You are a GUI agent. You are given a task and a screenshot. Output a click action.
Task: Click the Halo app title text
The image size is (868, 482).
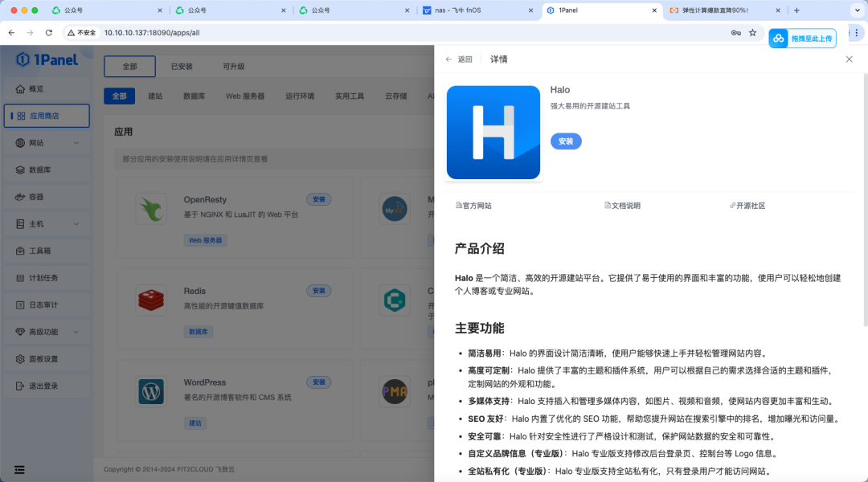point(560,90)
